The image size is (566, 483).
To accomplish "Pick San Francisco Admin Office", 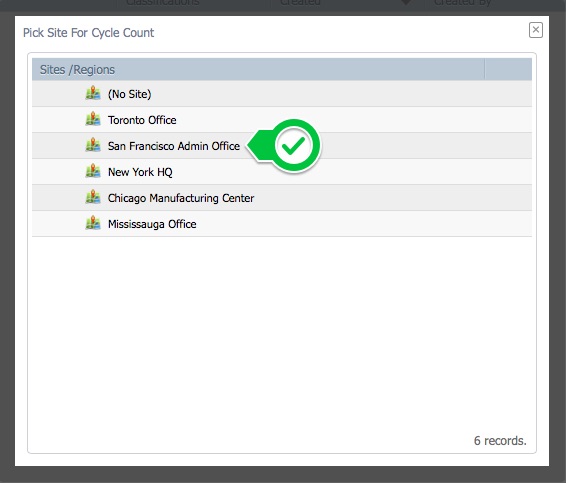I will [x=282, y=146].
